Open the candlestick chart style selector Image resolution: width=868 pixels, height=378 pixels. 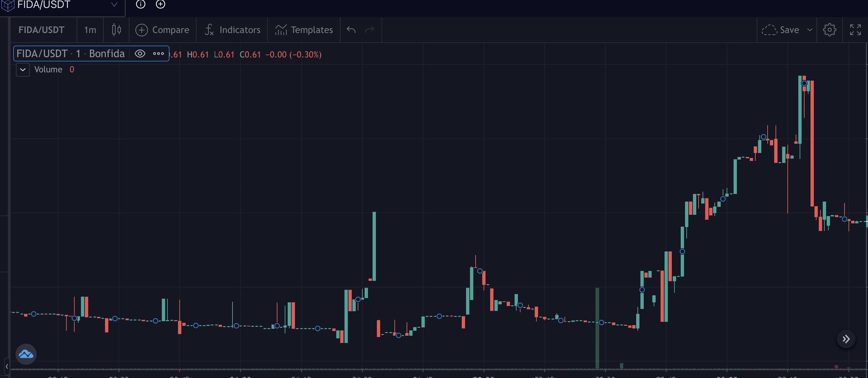116,30
